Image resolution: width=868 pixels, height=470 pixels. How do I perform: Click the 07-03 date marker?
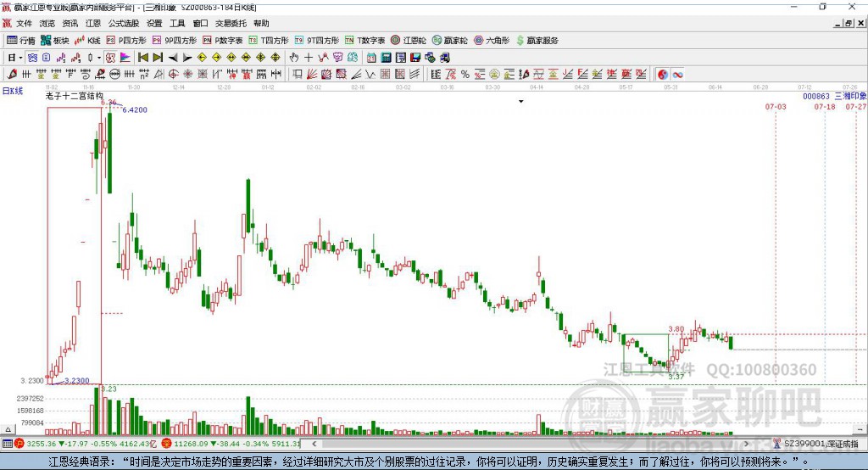[x=776, y=106]
